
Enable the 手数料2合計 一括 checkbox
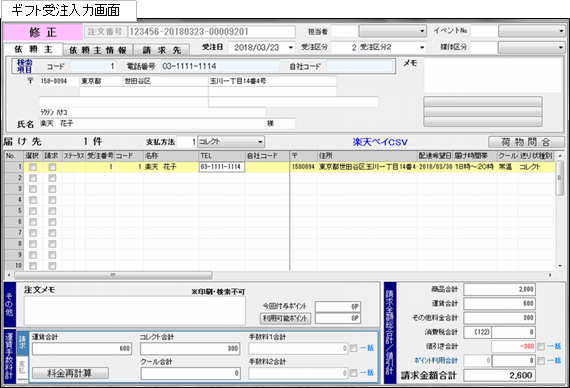pyautogui.click(x=353, y=373)
